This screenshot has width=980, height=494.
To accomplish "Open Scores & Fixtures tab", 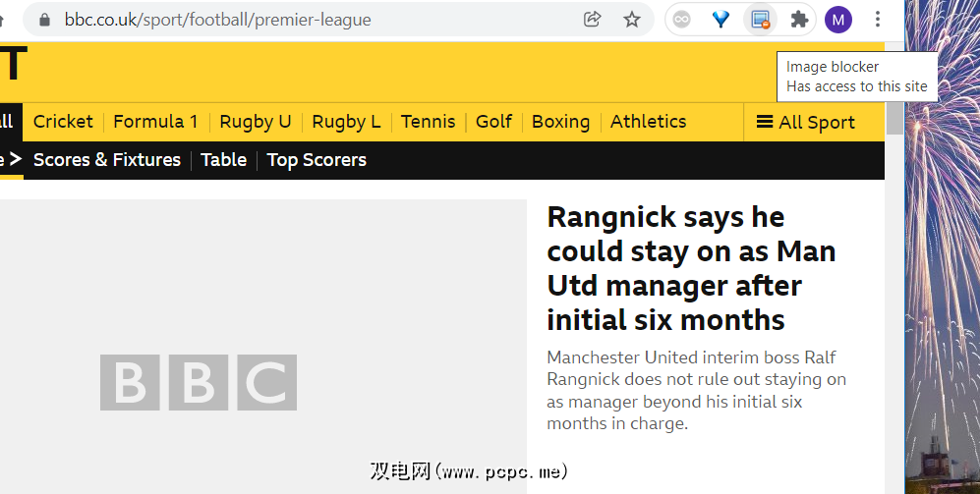I will tap(107, 160).
